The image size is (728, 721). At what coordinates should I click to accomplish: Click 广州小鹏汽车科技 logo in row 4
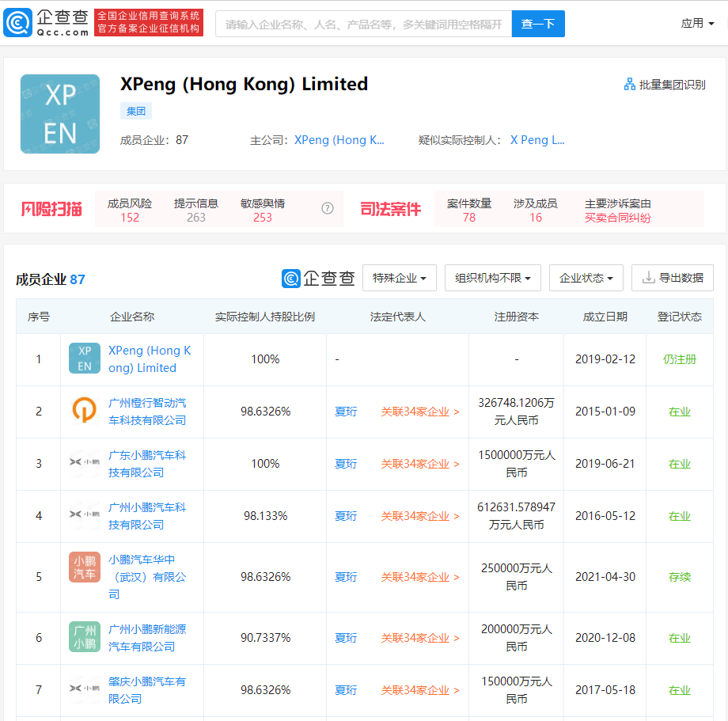tap(85, 515)
